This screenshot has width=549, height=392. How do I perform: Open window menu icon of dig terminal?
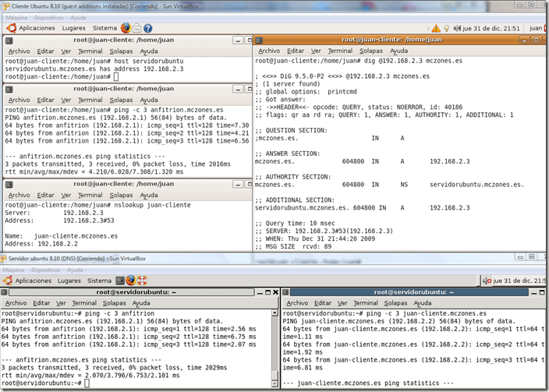click(259, 41)
